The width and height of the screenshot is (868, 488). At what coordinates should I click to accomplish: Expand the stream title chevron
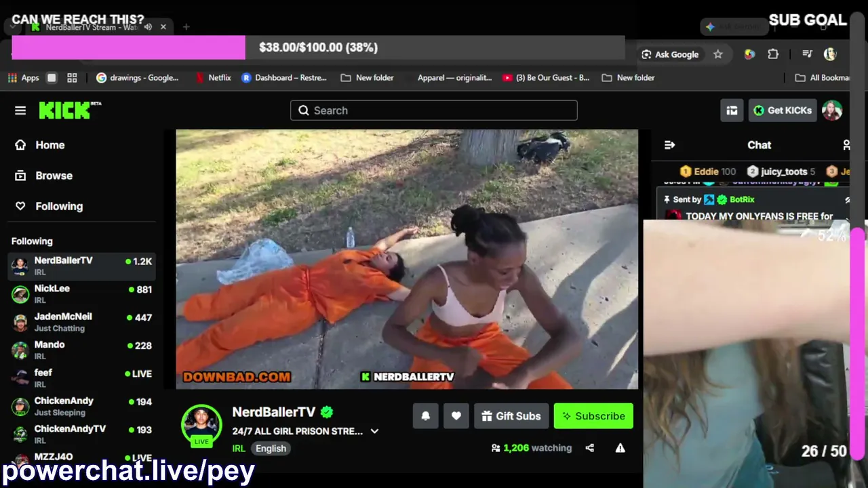click(x=374, y=431)
